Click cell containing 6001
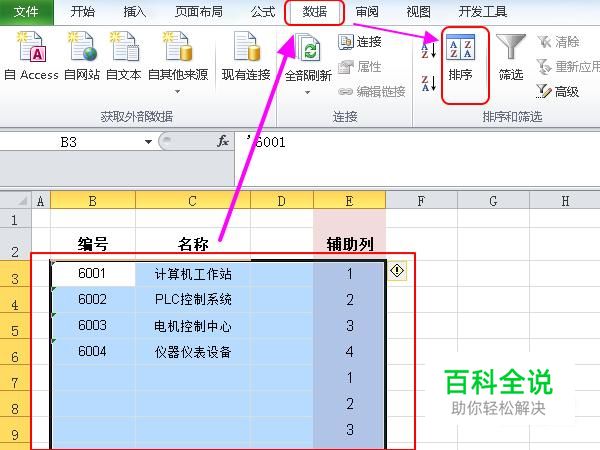 93,273
